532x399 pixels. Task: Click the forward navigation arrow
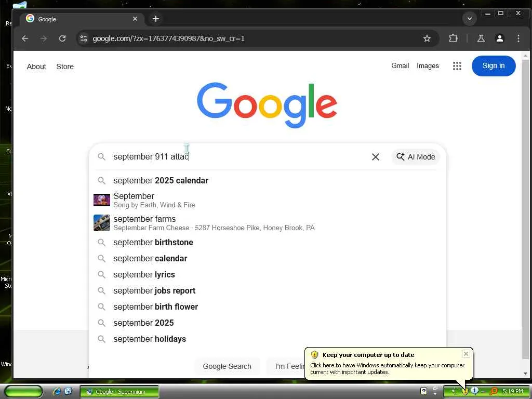[44, 38]
